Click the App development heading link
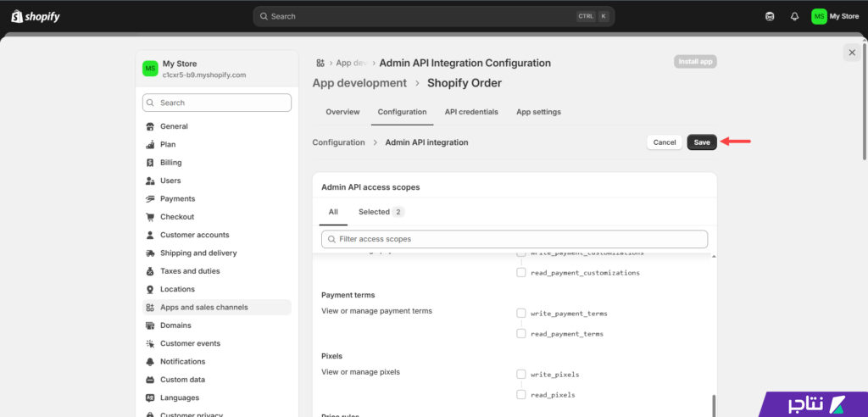Image resolution: width=868 pixels, height=417 pixels. point(359,83)
